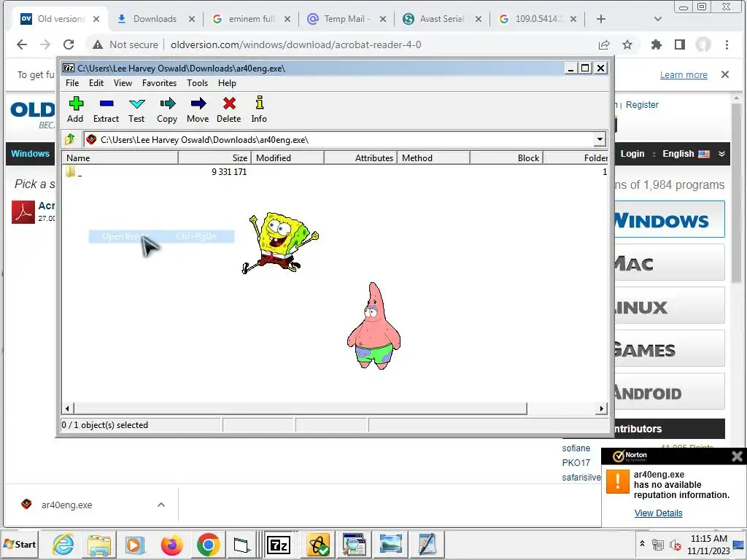Click the horizontal scrollbar thumb in 7-Zip

click(300, 408)
